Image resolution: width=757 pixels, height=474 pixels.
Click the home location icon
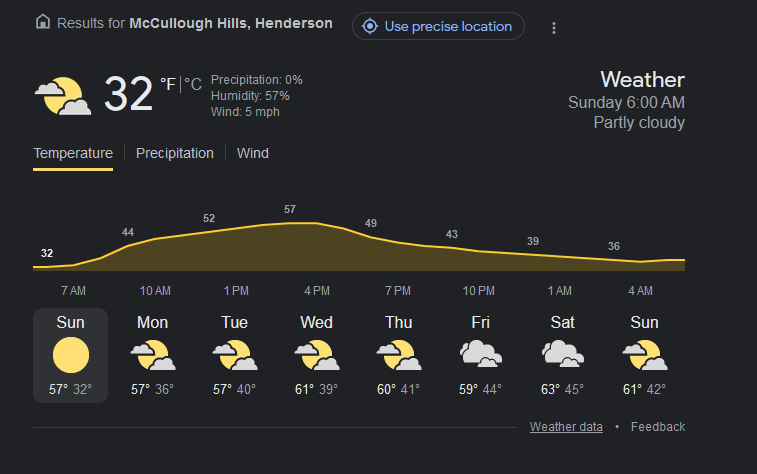point(43,22)
